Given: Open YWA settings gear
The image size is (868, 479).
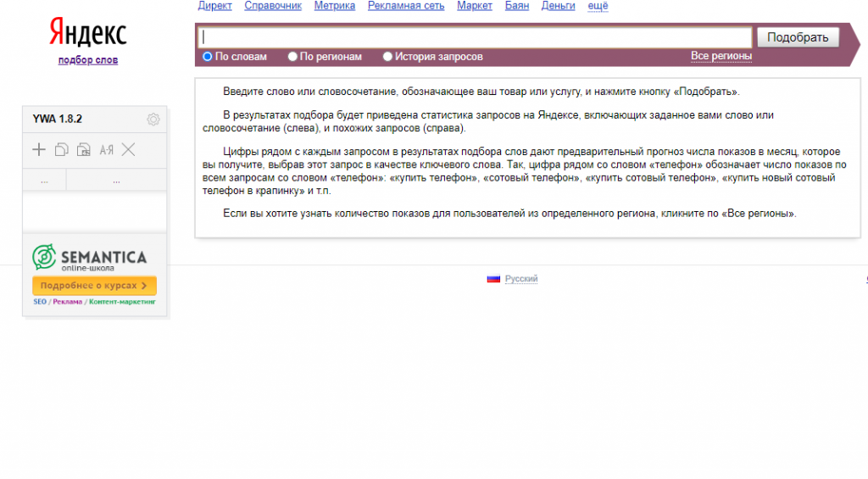Looking at the screenshot, I should pos(153,119).
